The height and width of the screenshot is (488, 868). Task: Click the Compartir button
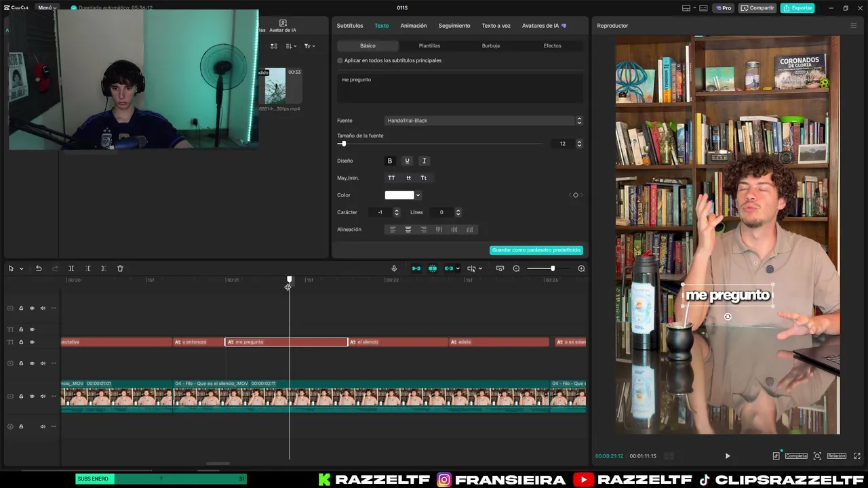pos(757,8)
